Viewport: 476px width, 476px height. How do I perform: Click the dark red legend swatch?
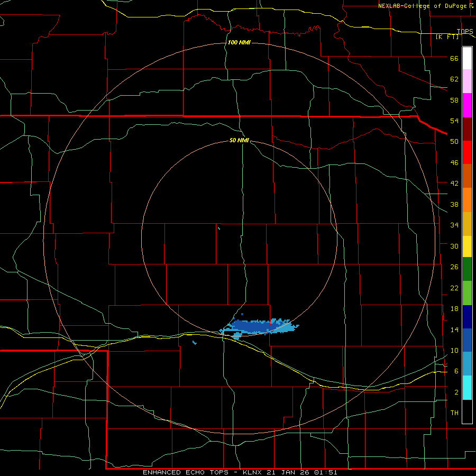(467, 129)
